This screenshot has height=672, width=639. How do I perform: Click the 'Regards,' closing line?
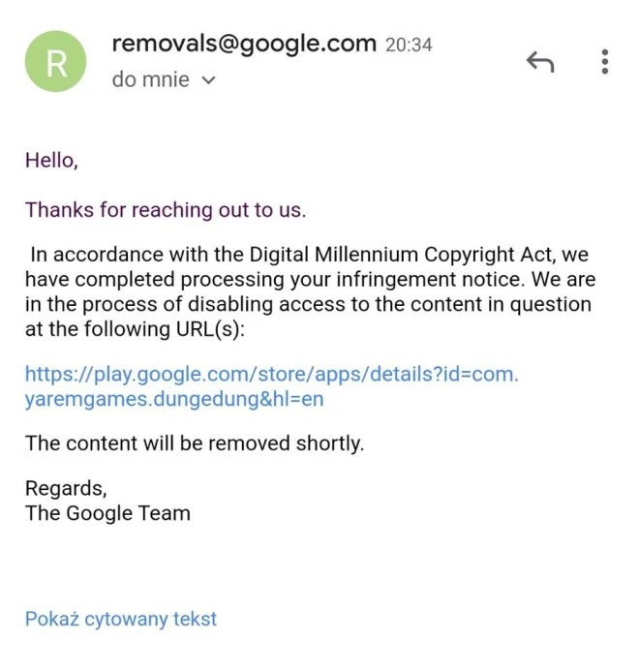pyautogui.click(x=66, y=490)
